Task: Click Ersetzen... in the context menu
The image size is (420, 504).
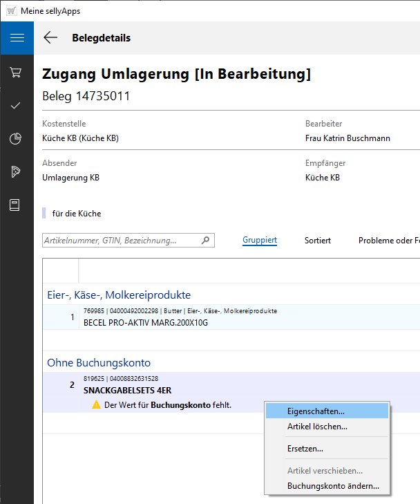Action: click(305, 449)
